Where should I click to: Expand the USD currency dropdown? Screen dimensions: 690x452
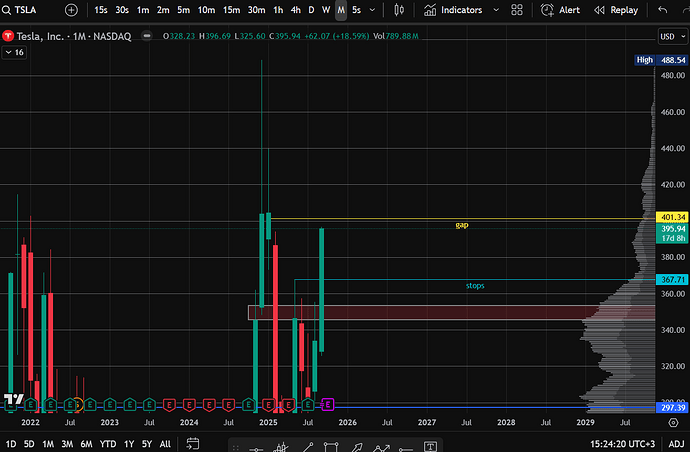[x=668, y=36]
